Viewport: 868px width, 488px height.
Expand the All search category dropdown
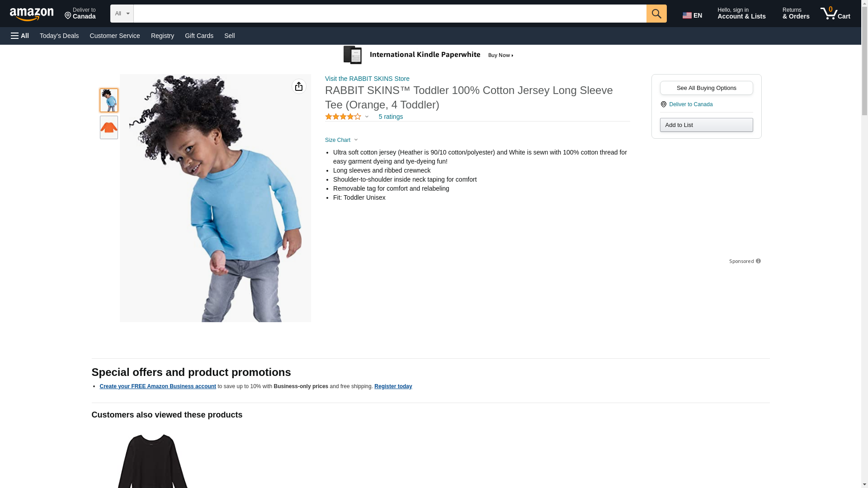click(x=122, y=14)
